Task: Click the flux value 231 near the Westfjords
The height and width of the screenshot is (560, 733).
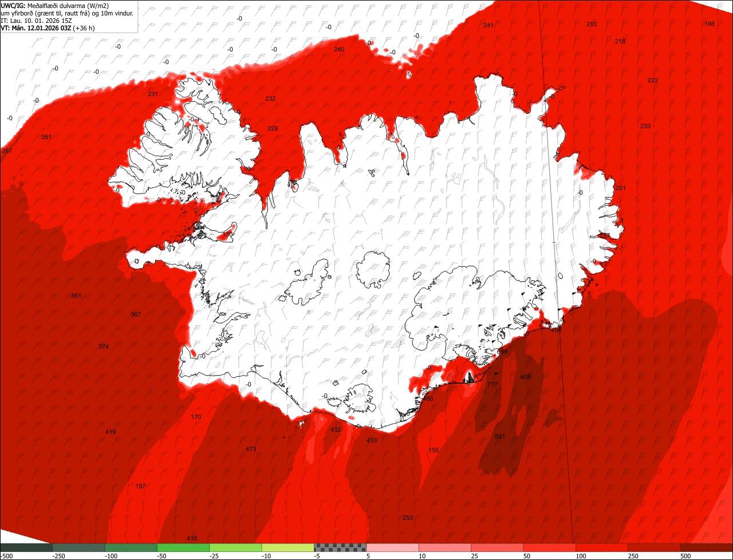Action: pos(152,94)
